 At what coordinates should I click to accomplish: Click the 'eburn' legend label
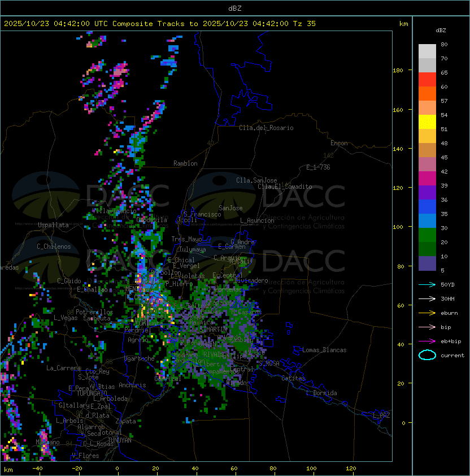tap(449, 313)
